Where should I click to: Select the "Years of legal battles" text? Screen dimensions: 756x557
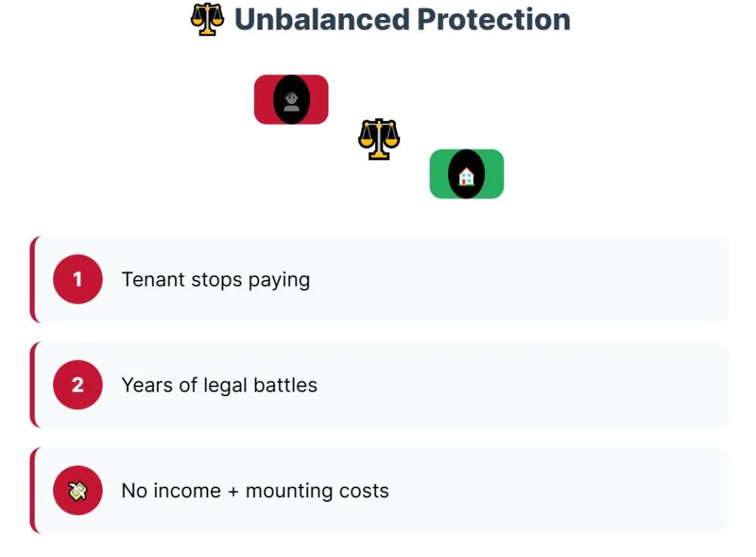pyautogui.click(x=219, y=385)
